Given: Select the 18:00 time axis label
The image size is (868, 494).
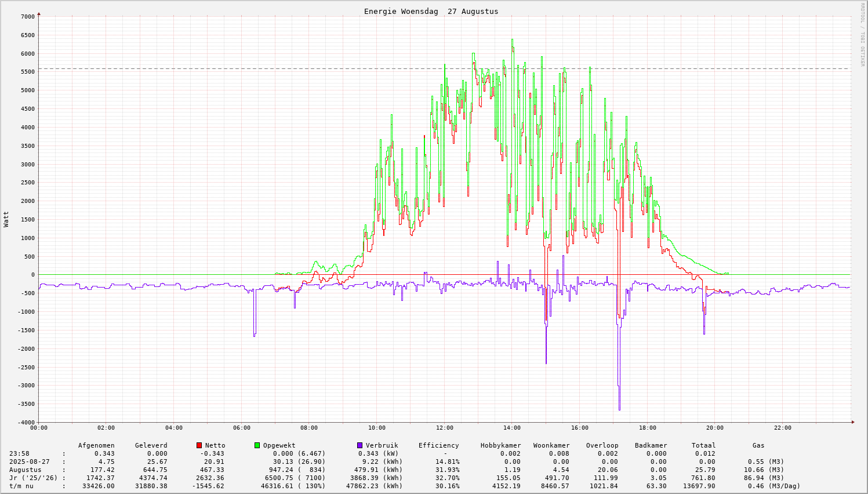Looking at the screenshot, I should point(647,428).
